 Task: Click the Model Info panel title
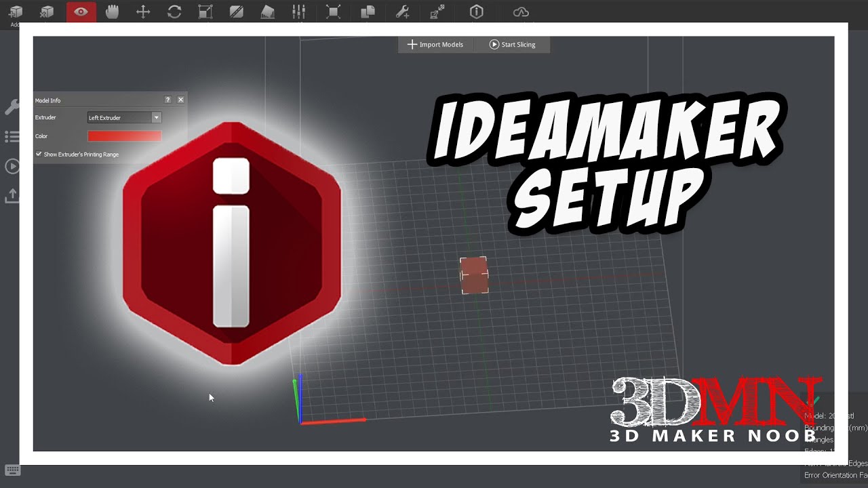point(47,100)
